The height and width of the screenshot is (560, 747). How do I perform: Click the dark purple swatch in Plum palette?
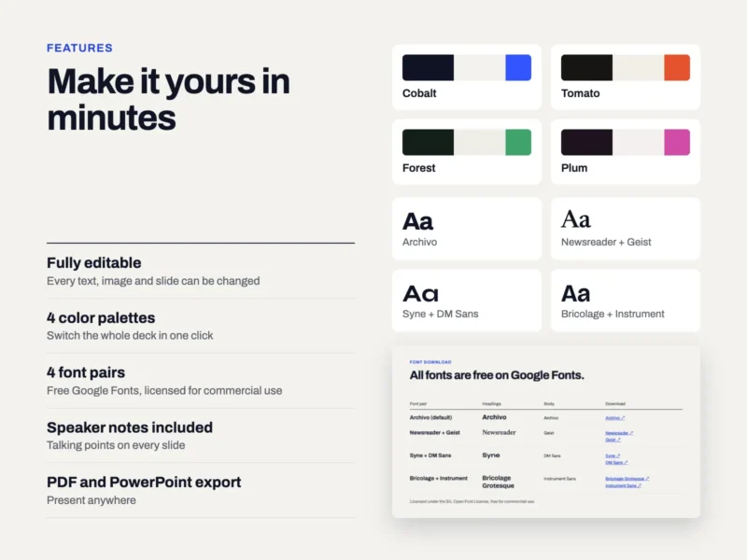coord(586,143)
